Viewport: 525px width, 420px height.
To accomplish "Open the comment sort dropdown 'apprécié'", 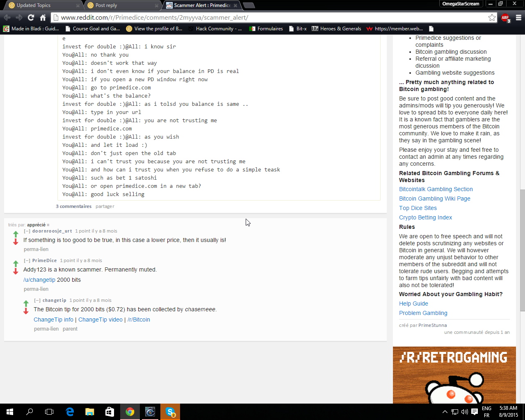I will coord(38,225).
